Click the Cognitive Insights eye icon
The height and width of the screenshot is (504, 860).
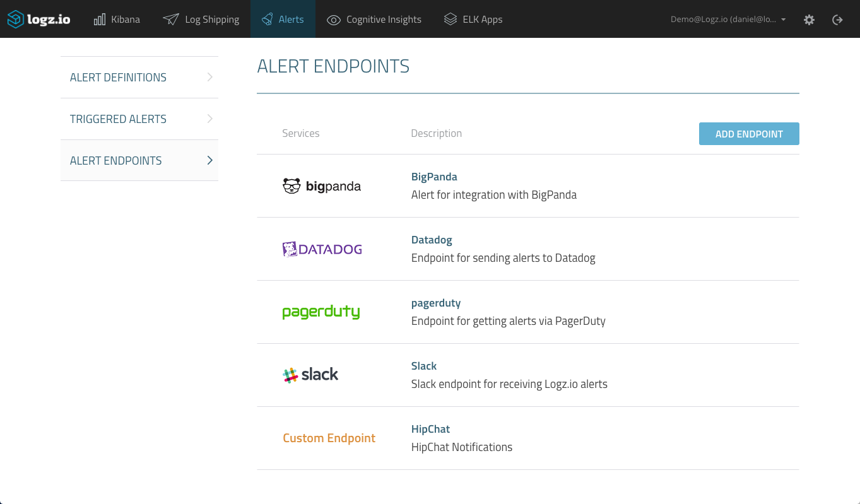point(334,20)
